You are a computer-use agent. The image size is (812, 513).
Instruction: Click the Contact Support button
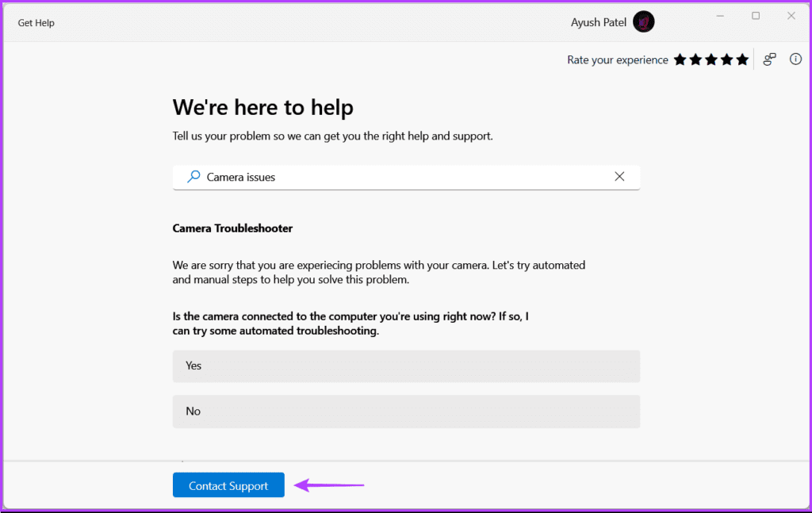[228, 485]
